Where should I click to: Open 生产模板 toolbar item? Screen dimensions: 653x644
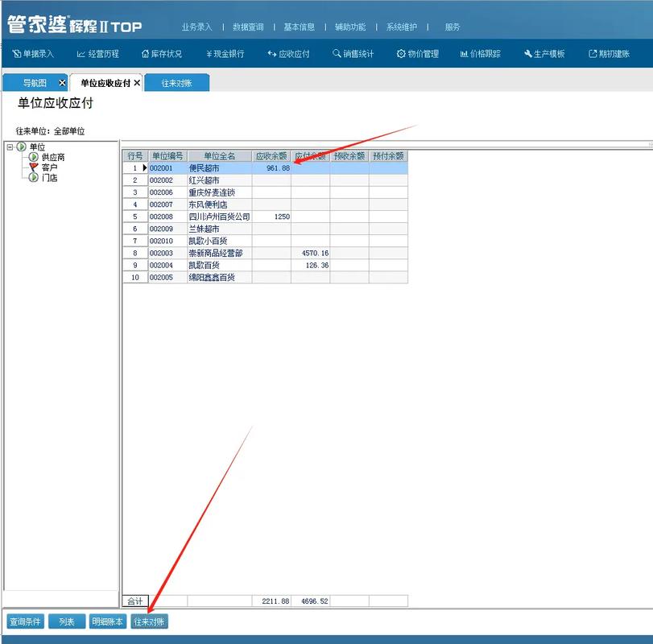(543, 54)
